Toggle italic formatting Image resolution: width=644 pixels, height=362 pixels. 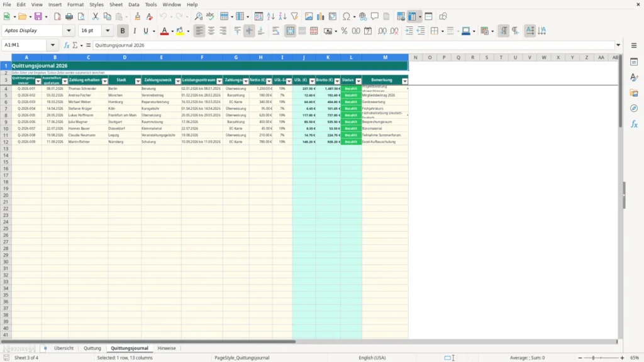coord(135,31)
